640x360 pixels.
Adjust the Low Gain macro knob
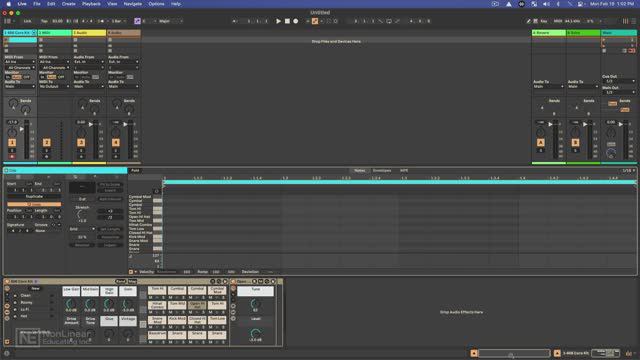pos(71,304)
